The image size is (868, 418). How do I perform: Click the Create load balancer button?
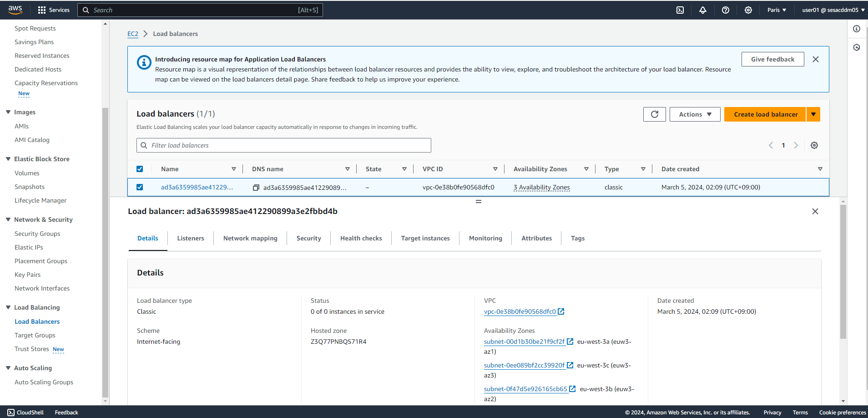tap(765, 114)
